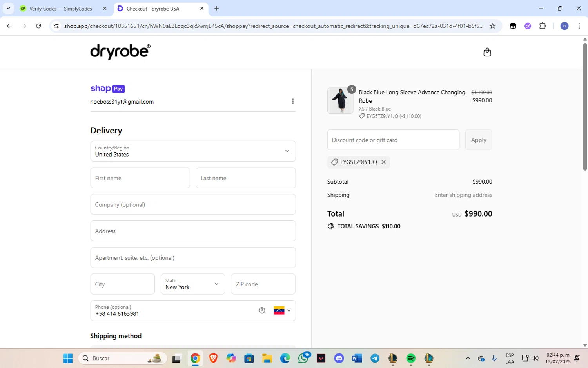Open the Shop Pay account options menu

(293, 101)
